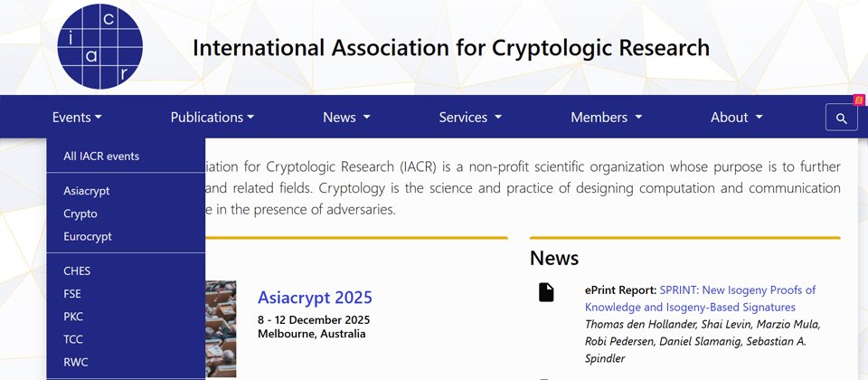This screenshot has height=380, width=868.
Task: Expand the Services dropdown
Action: coord(470,118)
